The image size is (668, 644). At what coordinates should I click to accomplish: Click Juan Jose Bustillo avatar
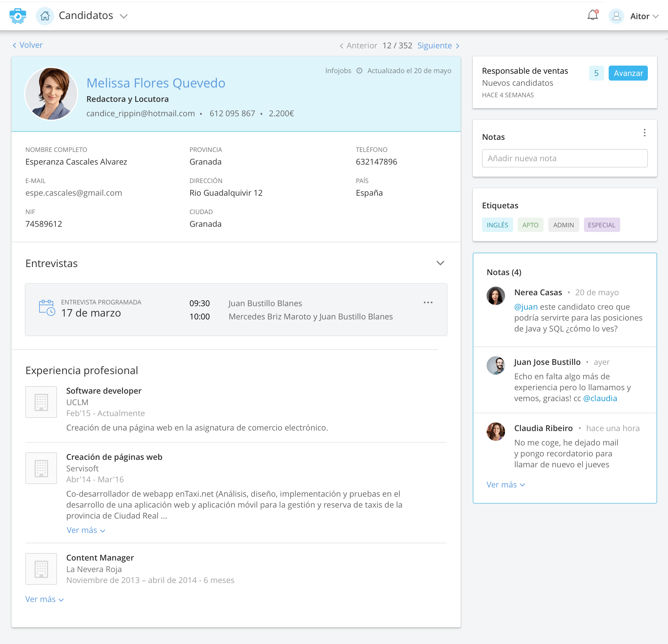(x=496, y=365)
